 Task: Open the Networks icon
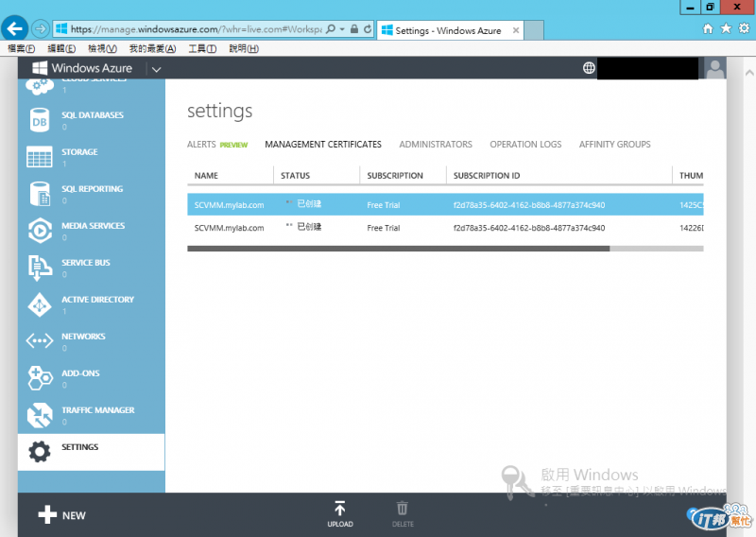point(40,341)
